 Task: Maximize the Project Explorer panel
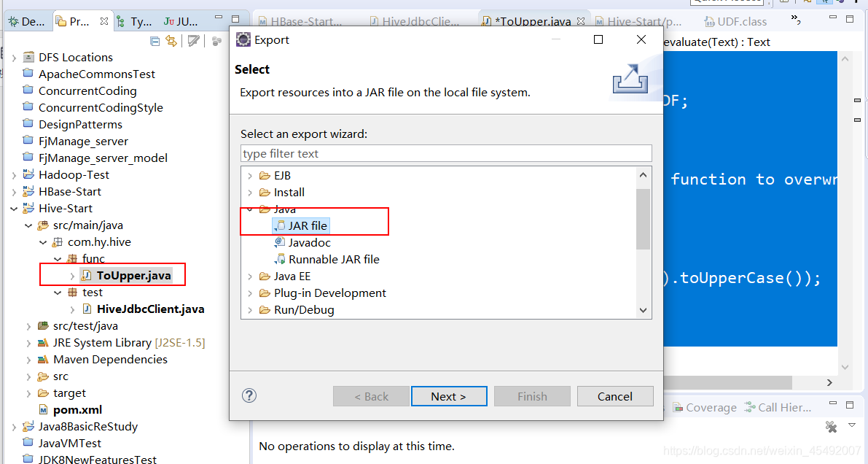pyautogui.click(x=235, y=18)
